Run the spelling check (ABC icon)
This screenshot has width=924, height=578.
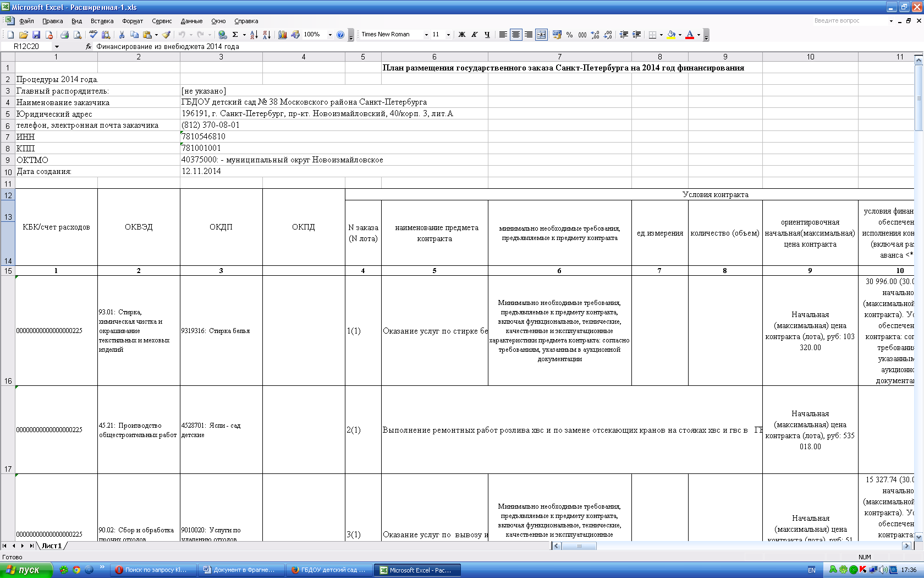[94, 35]
